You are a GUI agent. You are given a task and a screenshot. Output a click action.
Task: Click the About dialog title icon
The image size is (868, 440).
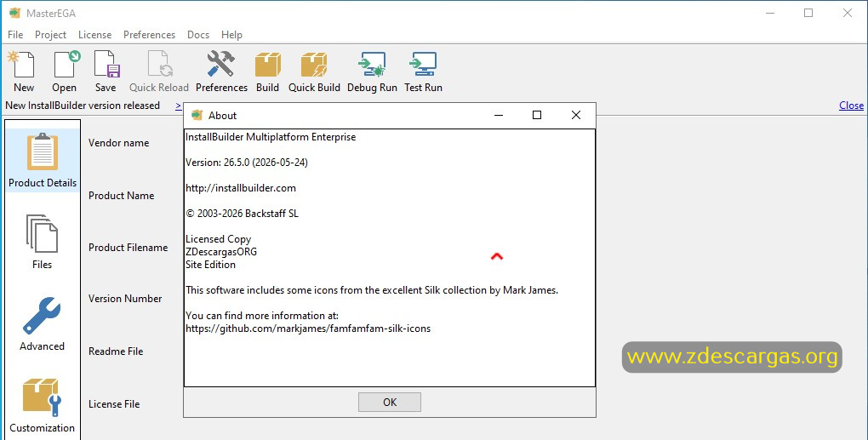(197, 115)
